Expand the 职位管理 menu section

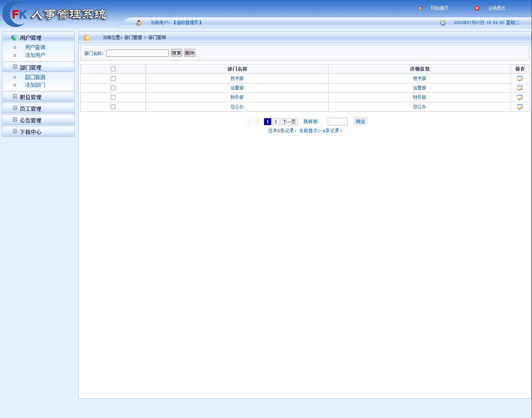[30, 97]
